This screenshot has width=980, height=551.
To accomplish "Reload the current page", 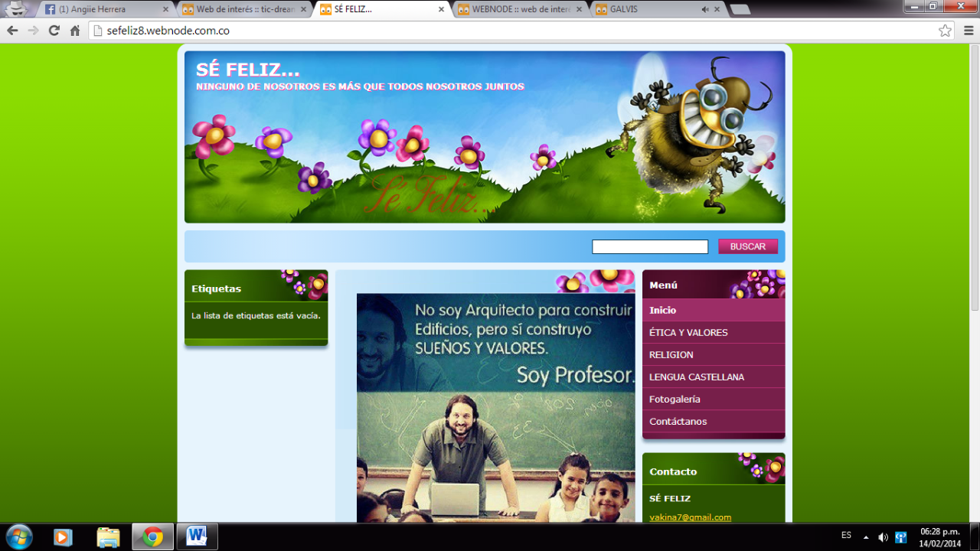I will (54, 31).
